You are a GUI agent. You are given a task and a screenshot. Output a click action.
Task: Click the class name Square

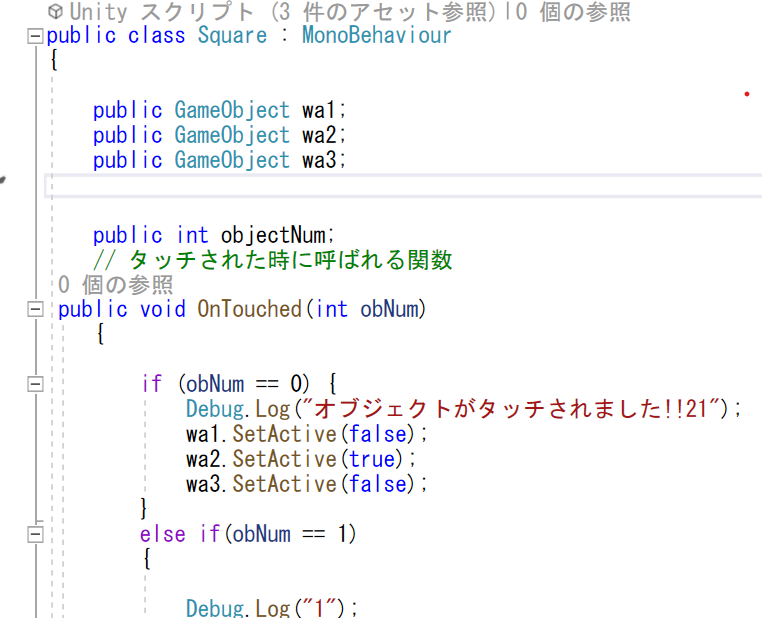[232, 35]
